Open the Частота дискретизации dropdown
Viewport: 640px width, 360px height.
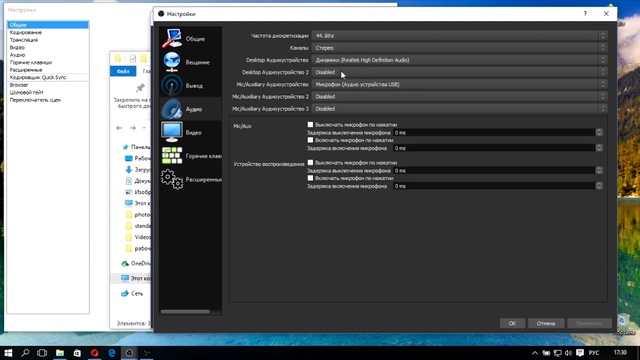point(459,36)
